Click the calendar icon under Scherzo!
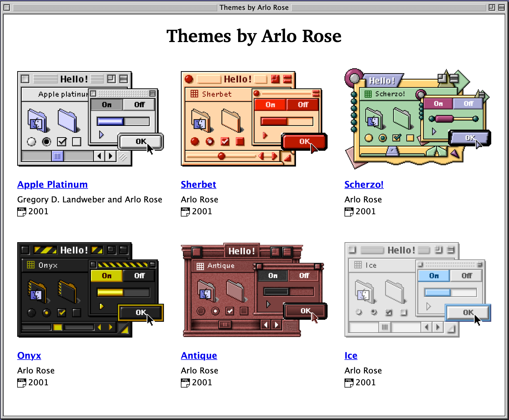 349,212
